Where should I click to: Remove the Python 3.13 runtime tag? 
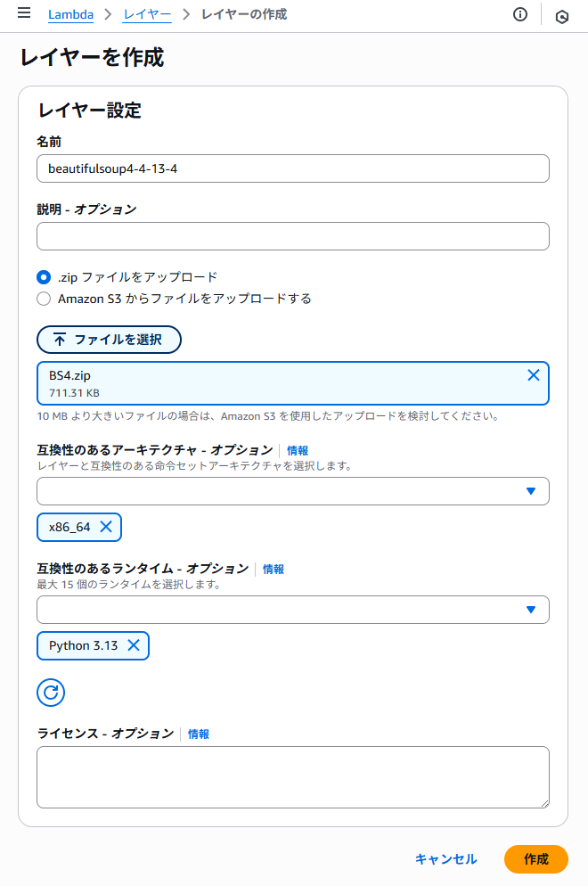click(x=135, y=645)
